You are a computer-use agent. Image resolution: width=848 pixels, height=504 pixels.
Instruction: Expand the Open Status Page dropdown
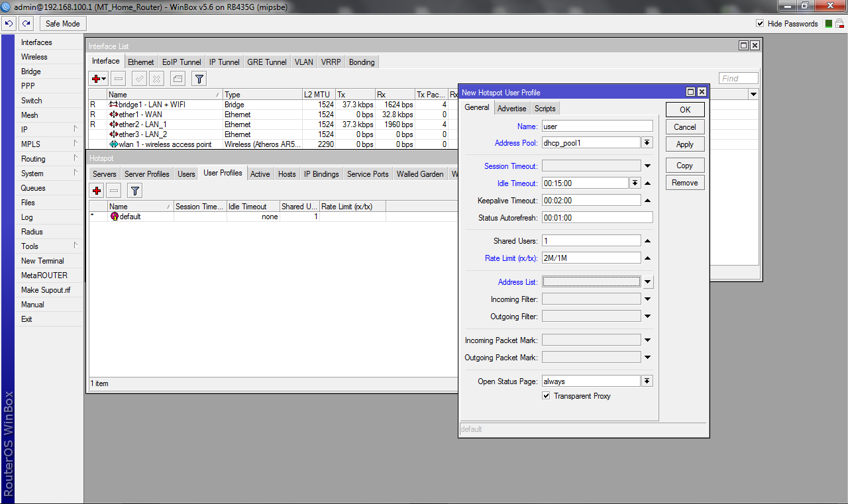(x=647, y=381)
